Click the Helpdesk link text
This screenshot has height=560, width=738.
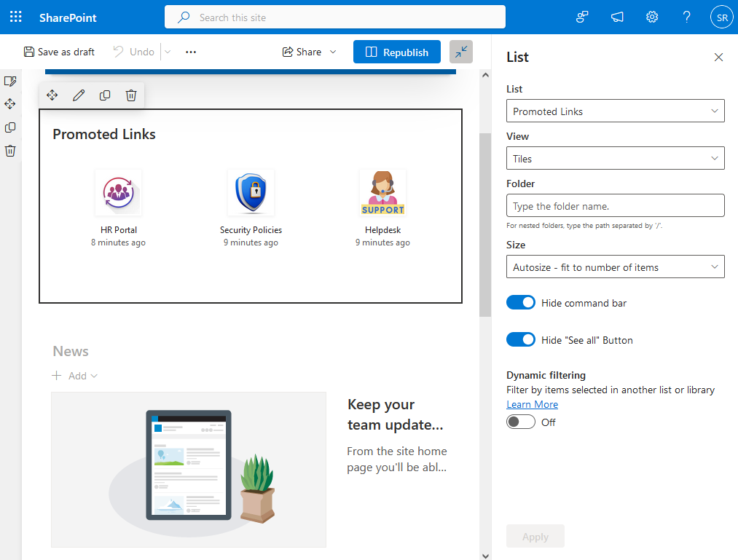382,230
